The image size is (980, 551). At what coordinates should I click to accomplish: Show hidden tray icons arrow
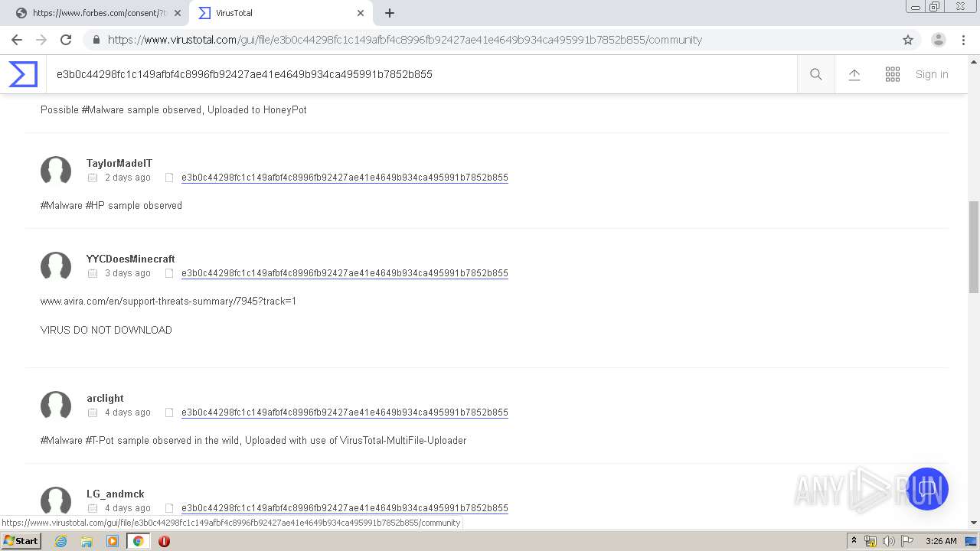[x=854, y=541]
